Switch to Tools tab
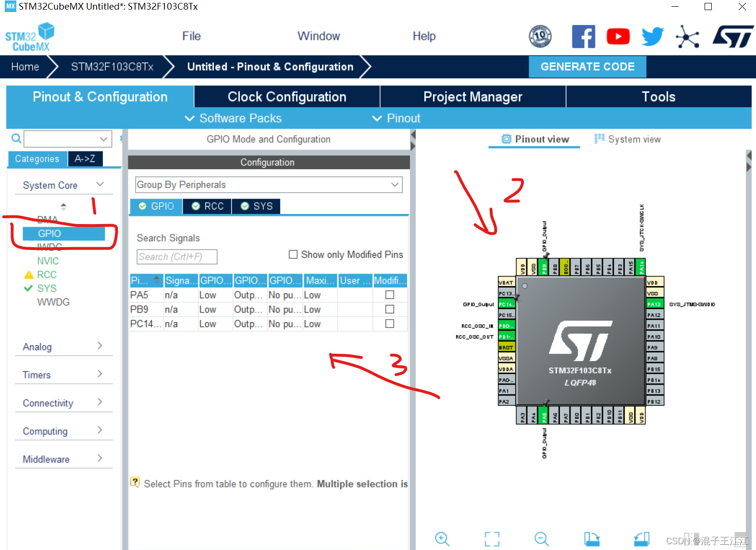Screen dimensions: 756x550 point(659,97)
